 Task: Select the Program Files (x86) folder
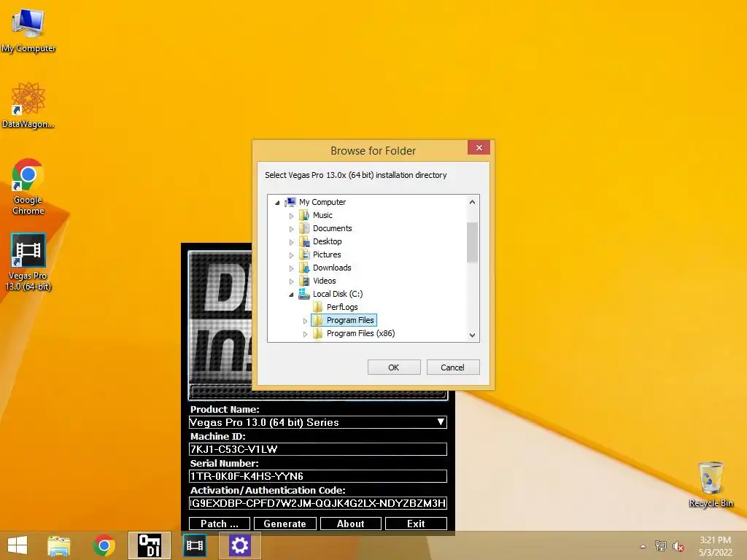point(360,333)
